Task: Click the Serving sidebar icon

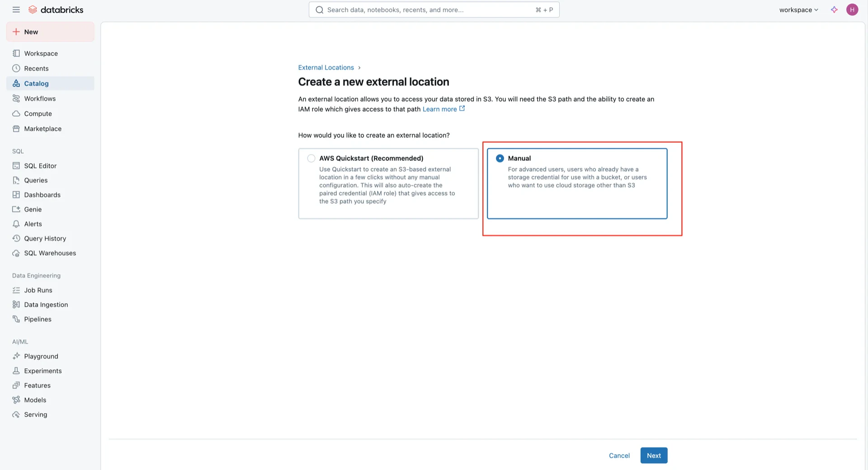Action: [x=16, y=414]
